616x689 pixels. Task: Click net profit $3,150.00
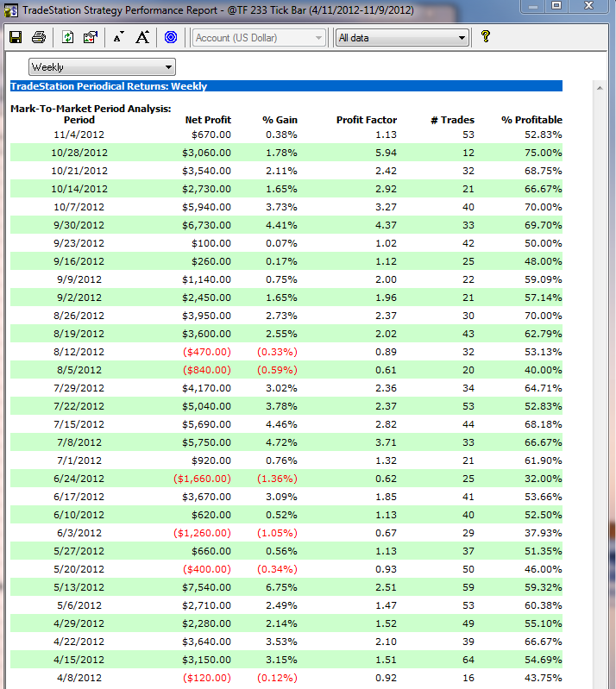tap(207, 660)
